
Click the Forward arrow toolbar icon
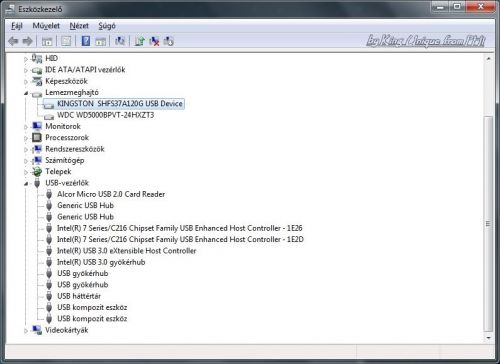28,41
